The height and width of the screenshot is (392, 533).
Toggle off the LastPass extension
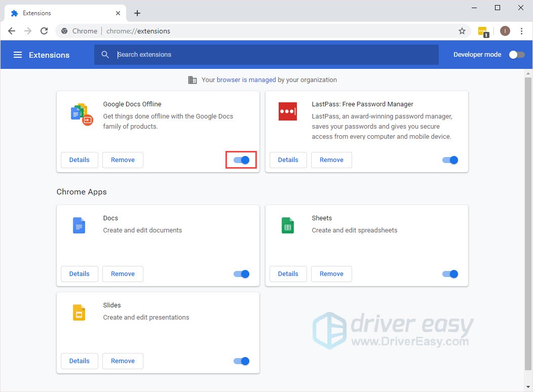pos(450,160)
